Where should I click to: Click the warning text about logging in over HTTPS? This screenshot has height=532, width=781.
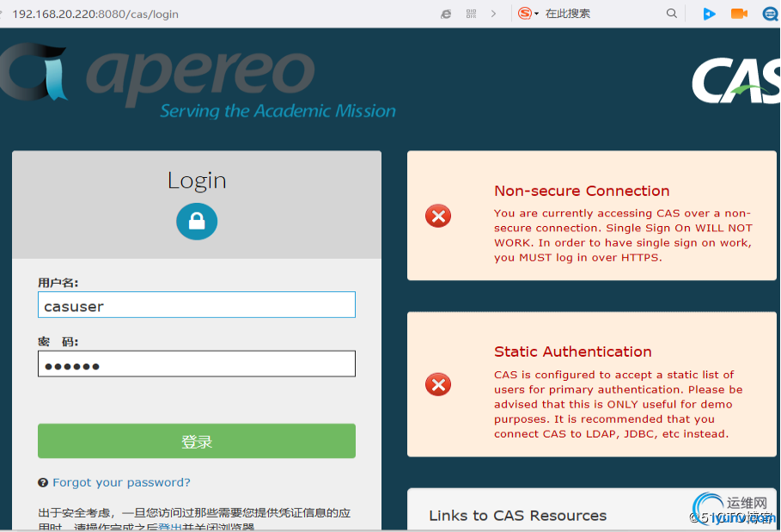623,235
